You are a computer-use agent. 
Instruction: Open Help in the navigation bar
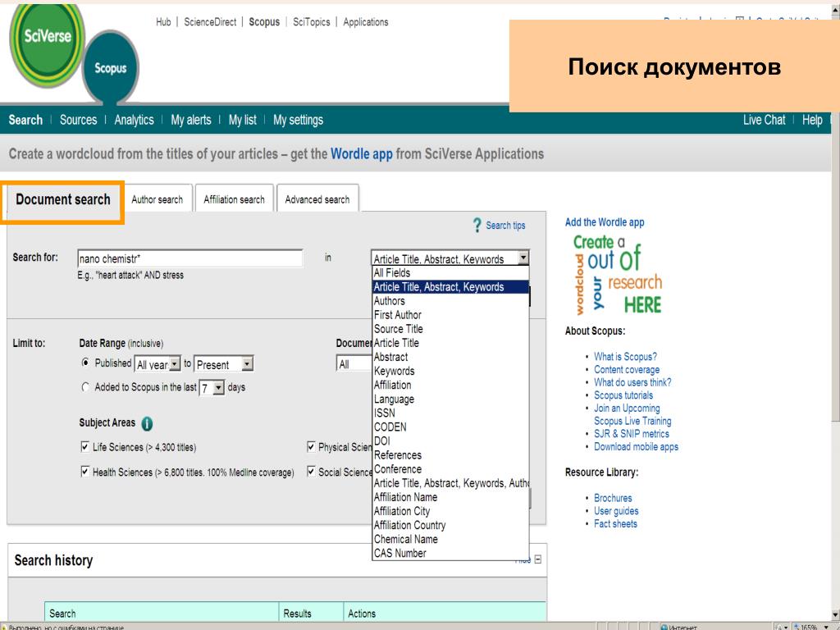[812, 120]
